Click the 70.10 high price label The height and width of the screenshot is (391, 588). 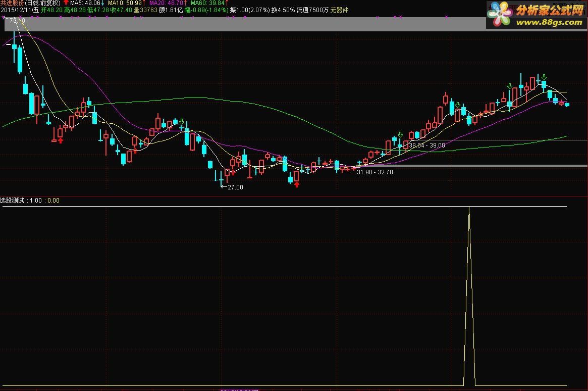tap(17, 21)
